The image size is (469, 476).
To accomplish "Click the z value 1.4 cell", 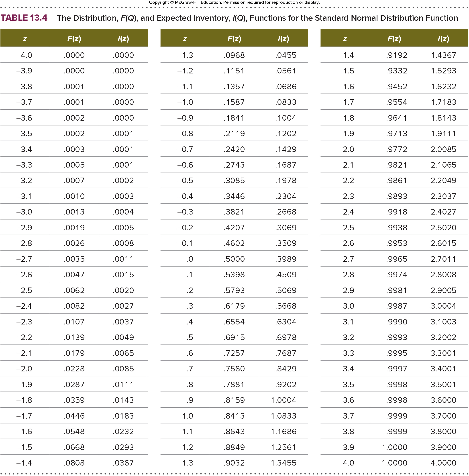I will point(349,55).
